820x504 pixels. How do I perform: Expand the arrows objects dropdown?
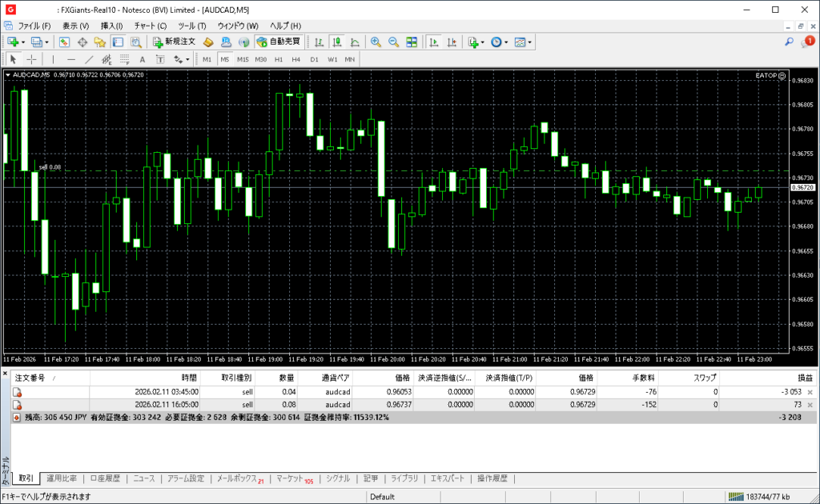tap(187, 59)
